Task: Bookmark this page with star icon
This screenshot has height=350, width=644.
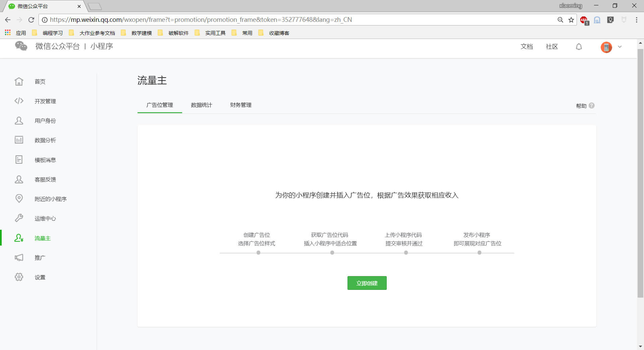Action: 571,20
